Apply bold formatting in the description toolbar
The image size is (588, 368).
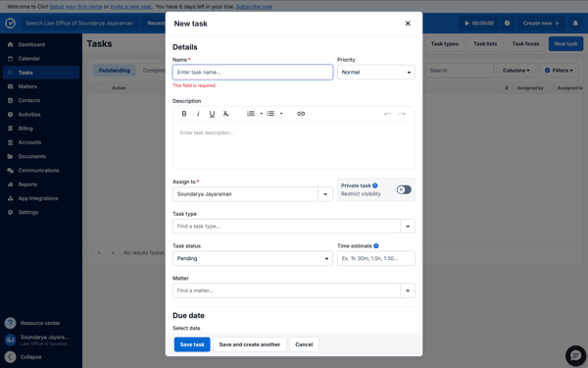click(x=184, y=114)
